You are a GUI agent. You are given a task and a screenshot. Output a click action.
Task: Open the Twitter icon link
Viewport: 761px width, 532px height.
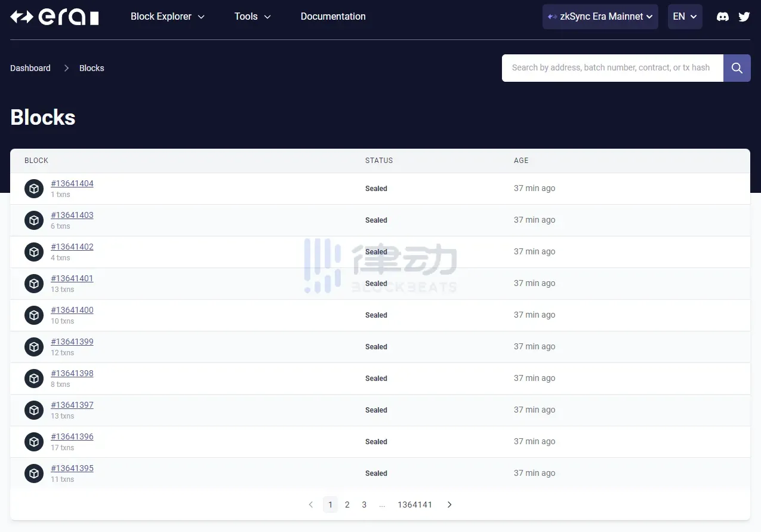[744, 17]
